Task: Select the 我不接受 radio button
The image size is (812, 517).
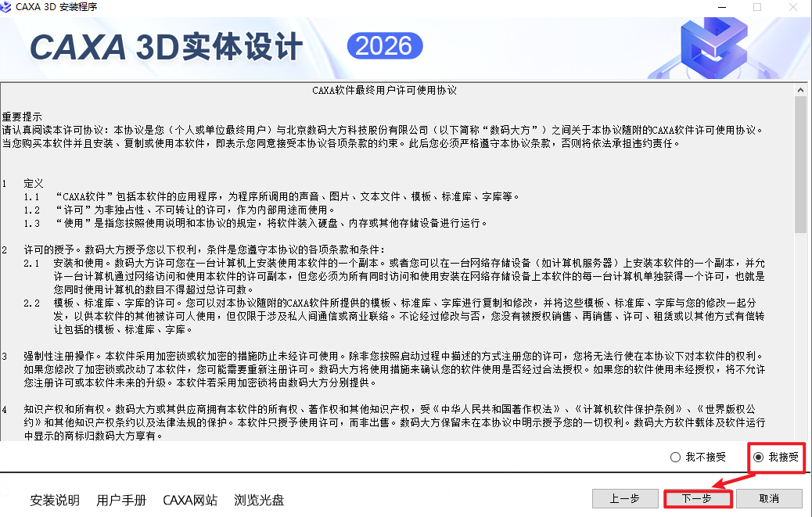Action: click(676, 458)
